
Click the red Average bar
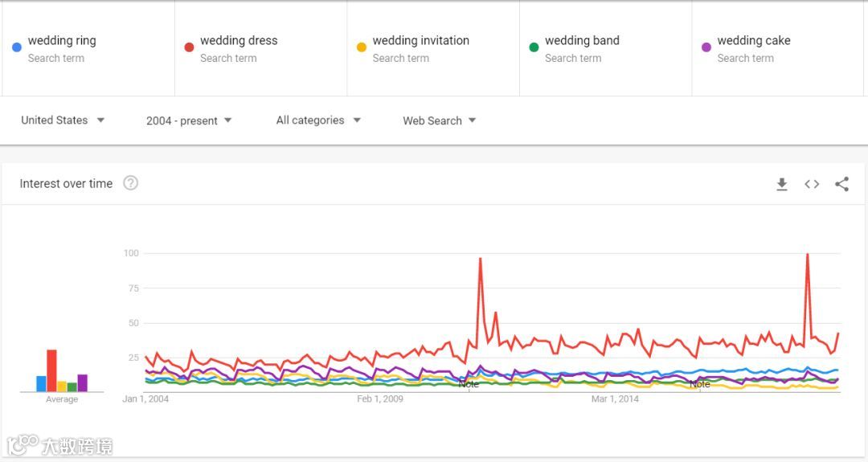pos(51,370)
